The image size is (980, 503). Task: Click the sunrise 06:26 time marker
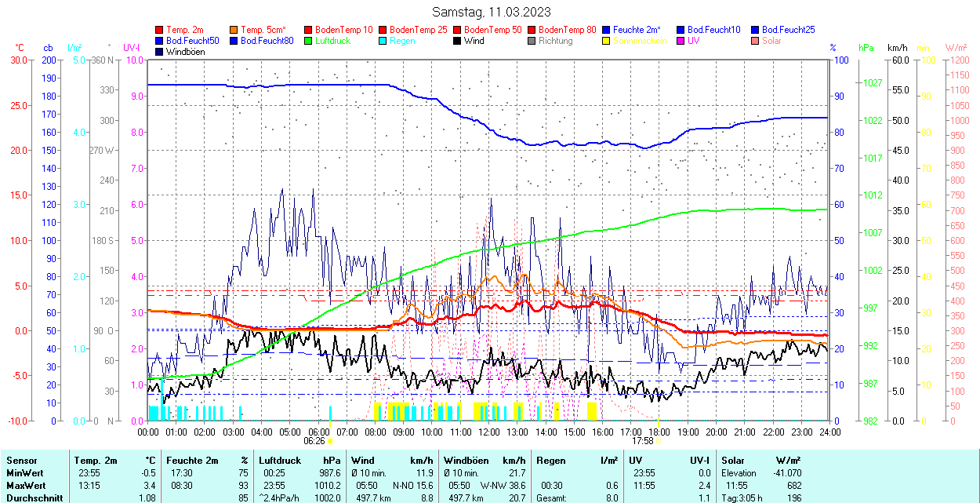314,441
